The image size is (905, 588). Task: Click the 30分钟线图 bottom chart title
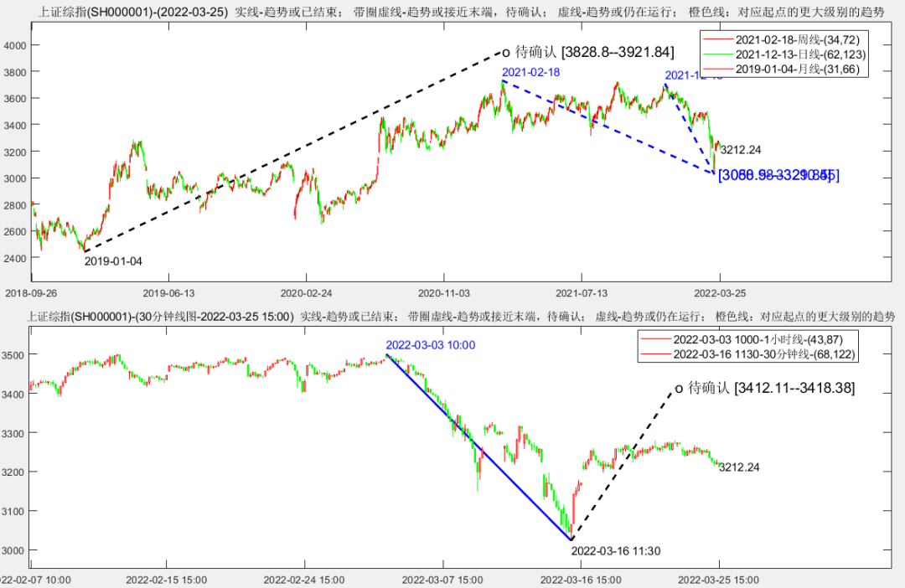(x=160, y=317)
